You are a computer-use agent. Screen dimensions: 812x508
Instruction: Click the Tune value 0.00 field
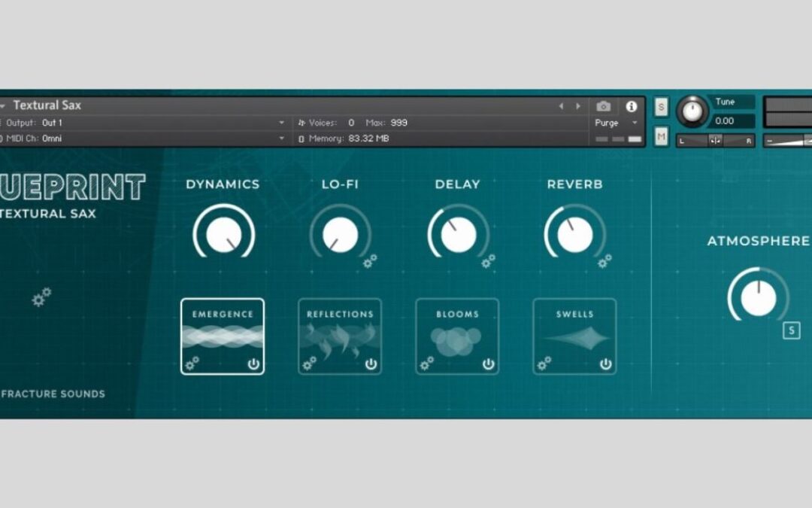pos(731,121)
